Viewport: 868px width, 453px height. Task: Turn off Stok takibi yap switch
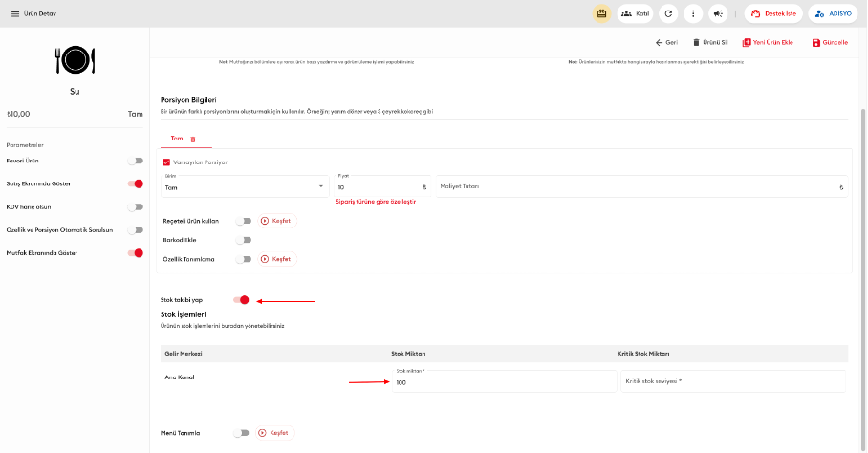(x=241, y=300)
